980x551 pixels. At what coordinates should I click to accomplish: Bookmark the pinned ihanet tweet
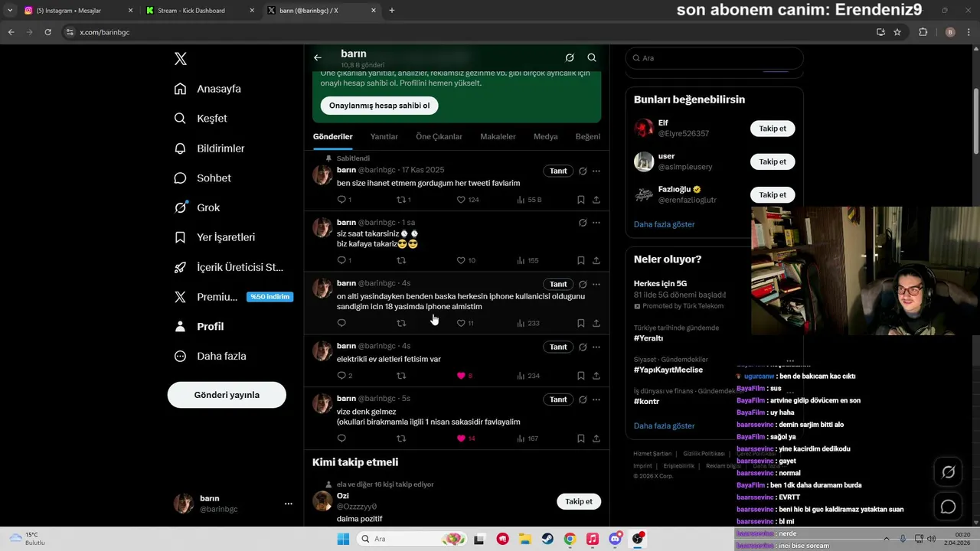click(x=581, y=200)
